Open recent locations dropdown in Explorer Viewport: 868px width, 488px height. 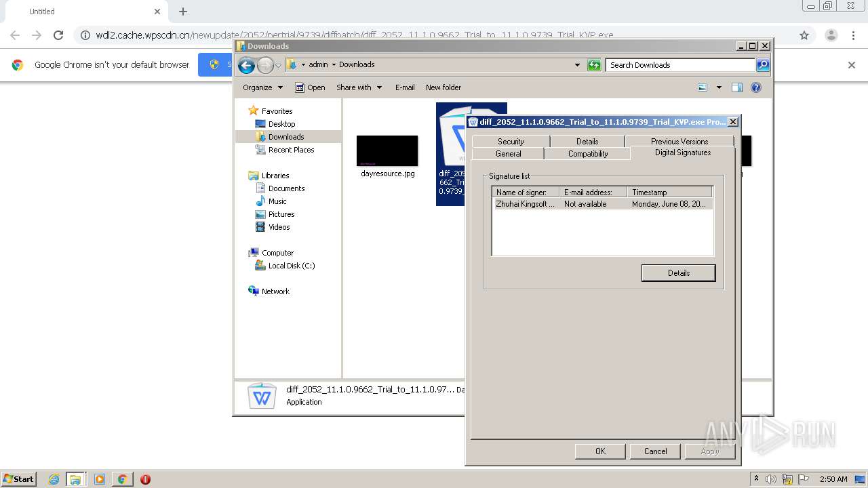pyautogui.click(x=278, y=66)
